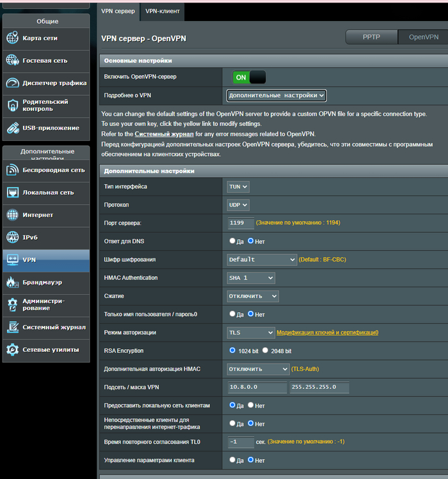Open Parental Control lock icon

click(x=13, y=106)
